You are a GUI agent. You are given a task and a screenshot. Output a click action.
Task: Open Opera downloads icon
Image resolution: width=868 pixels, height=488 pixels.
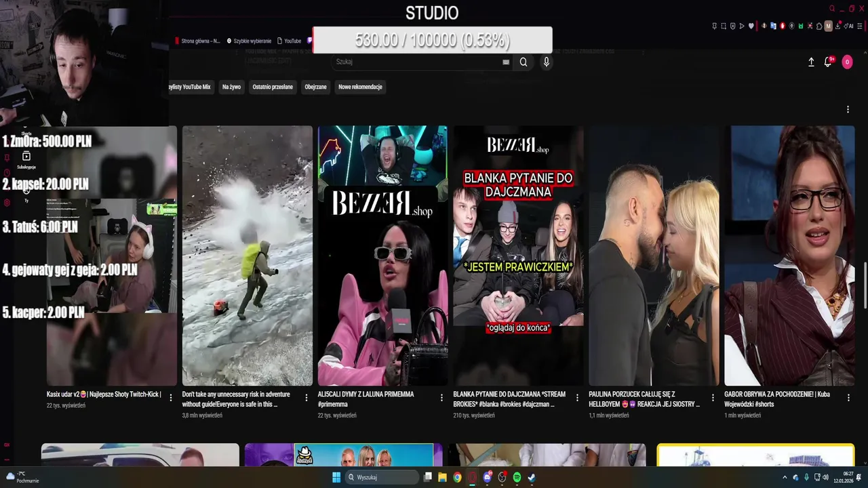(x=837, y=26)
